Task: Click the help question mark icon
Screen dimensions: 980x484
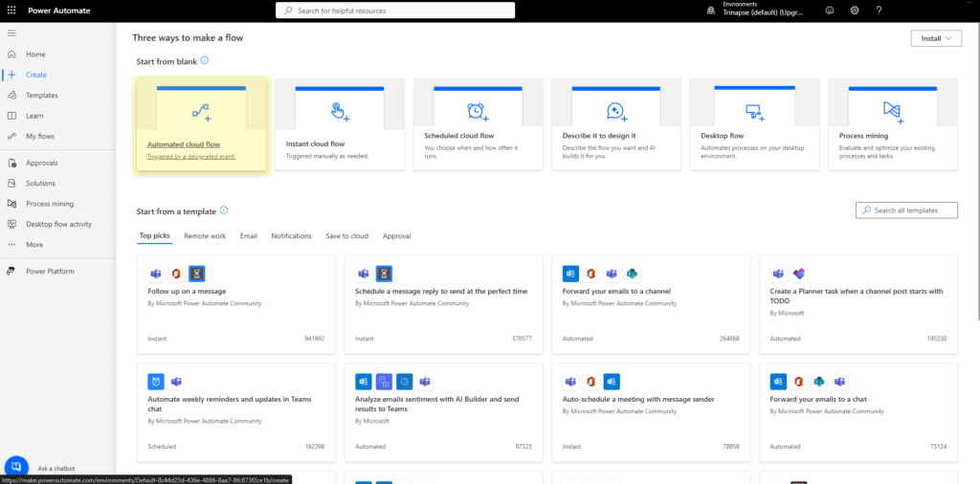Action: [x=879, y=11]
